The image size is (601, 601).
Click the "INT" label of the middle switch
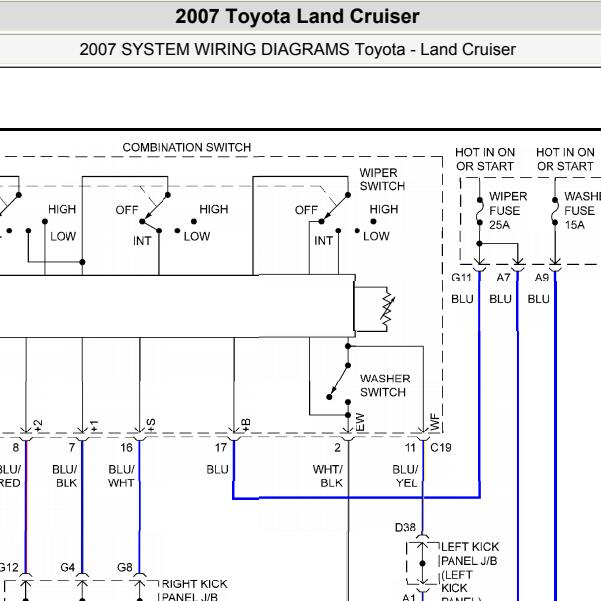pyautogui.click(x=142, y=241)
